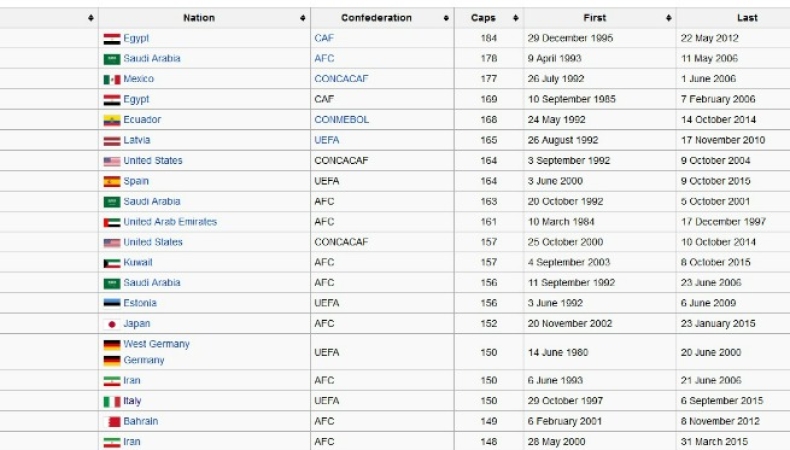Click the Ecuador flag icon
This screenshot has height=450, width=790.
tap(112, 120)
